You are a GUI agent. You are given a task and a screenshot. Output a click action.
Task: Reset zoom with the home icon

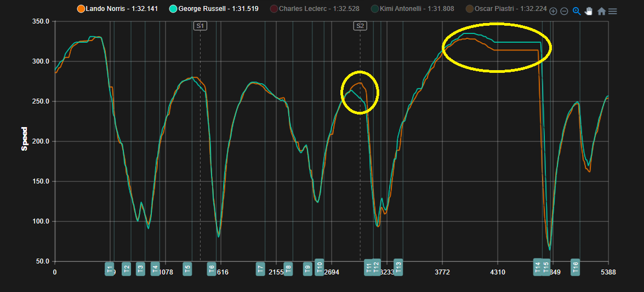pyautogui.click(x=601, y=12)
